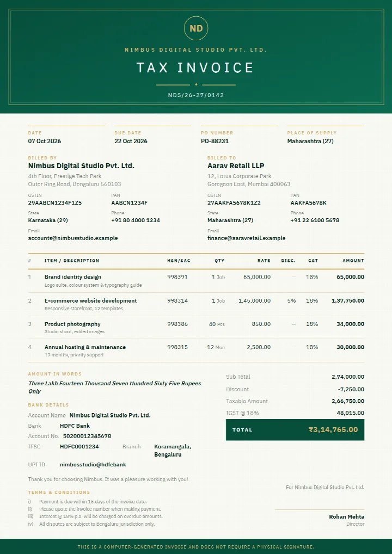Select account number 50200012345678
The image size is (392, 554).
(87, 436)
